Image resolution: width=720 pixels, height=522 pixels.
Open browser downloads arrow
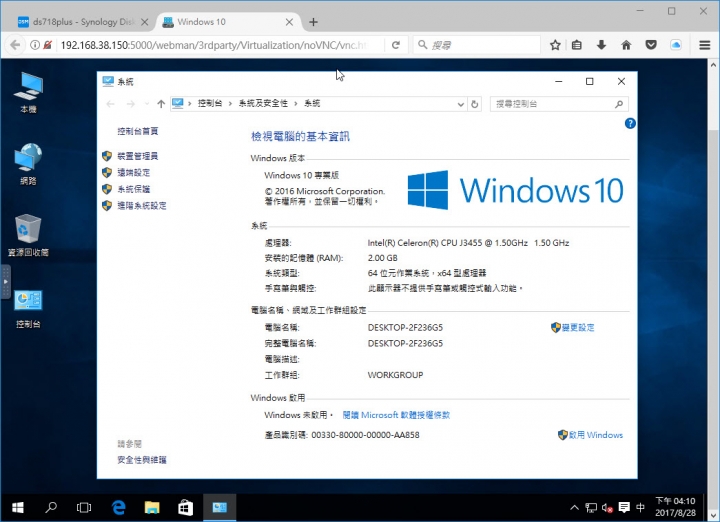pyautogui.click(x=601, y=45)
